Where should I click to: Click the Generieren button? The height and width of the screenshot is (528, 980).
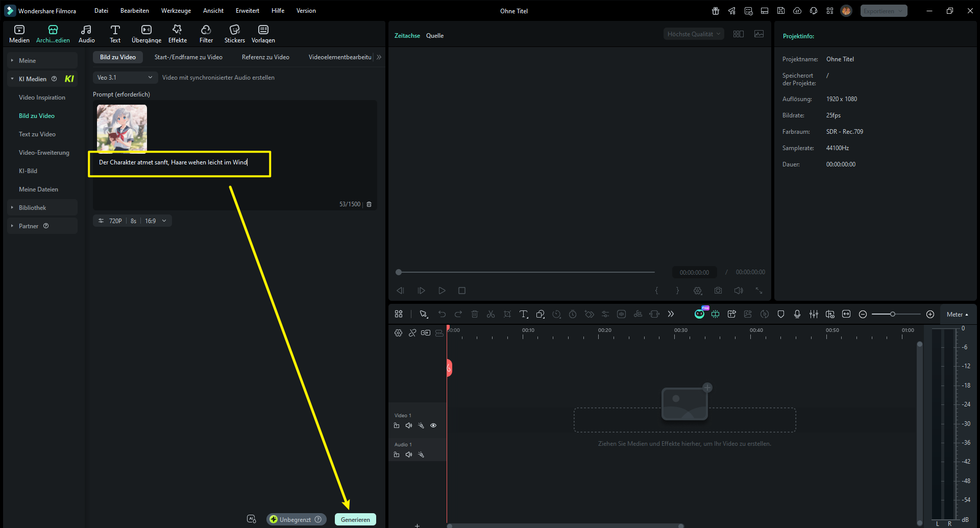pyautogui.click(x=355, y=519)
